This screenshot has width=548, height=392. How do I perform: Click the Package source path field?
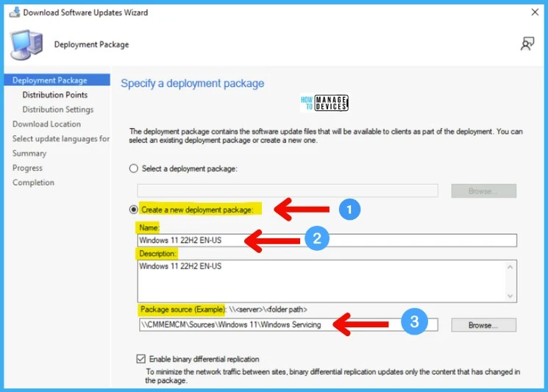coord(288,324)
